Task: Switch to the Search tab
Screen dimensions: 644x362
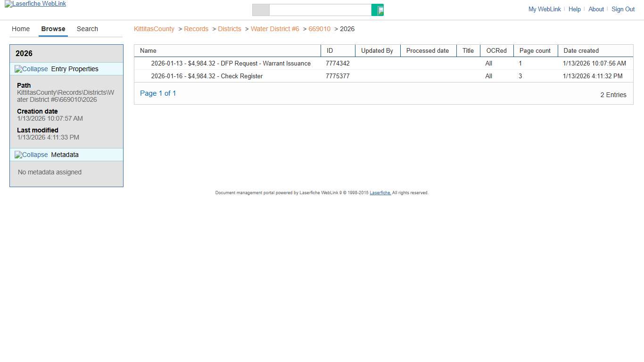Action: point(87,29)
